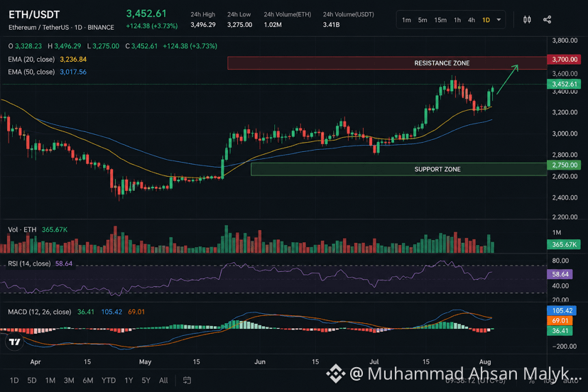This screenshot has width=588, height=392.
Task: Click the May label on time axis
Action: coord(145,361)
